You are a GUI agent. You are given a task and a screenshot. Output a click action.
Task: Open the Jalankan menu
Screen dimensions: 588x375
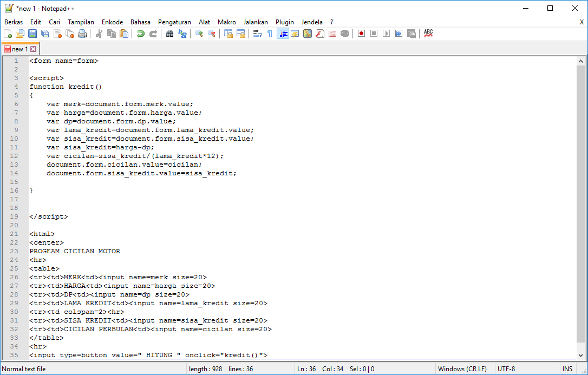point(256,22)
